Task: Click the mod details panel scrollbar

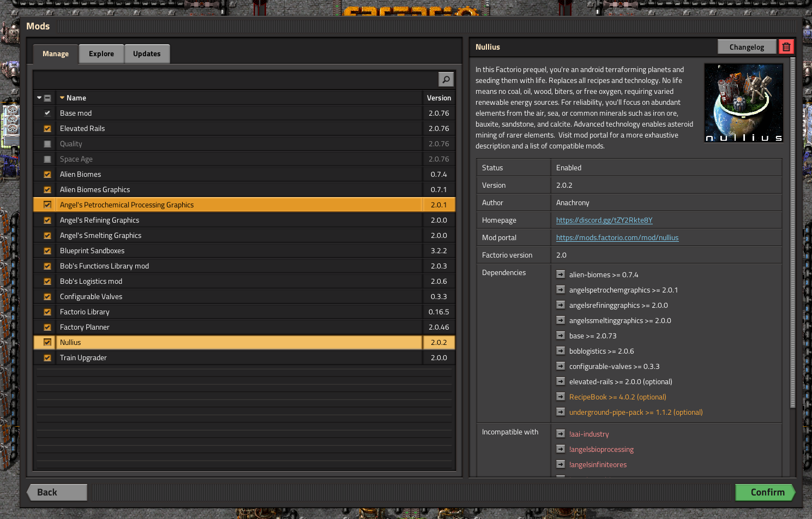Action: pyautogui.click(x=793, y=233)
